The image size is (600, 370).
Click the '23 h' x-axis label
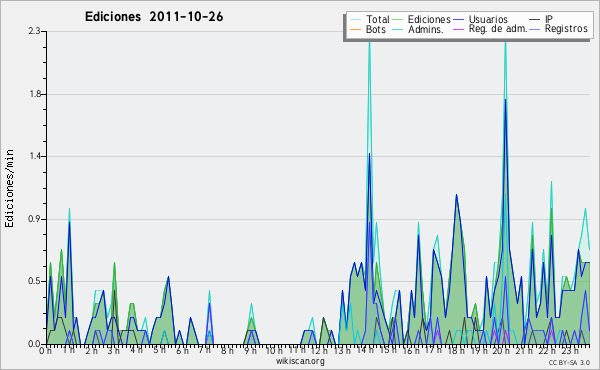coord(570,350)
